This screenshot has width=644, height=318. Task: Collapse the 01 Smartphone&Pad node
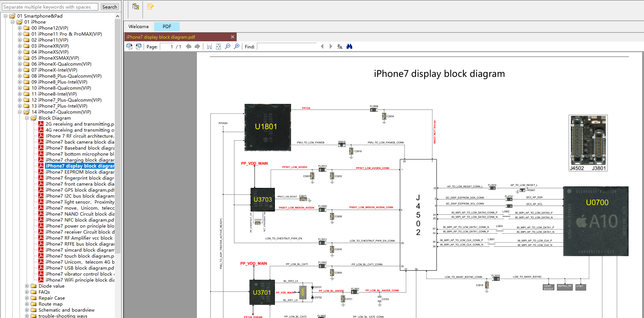[x=6, y=16]
